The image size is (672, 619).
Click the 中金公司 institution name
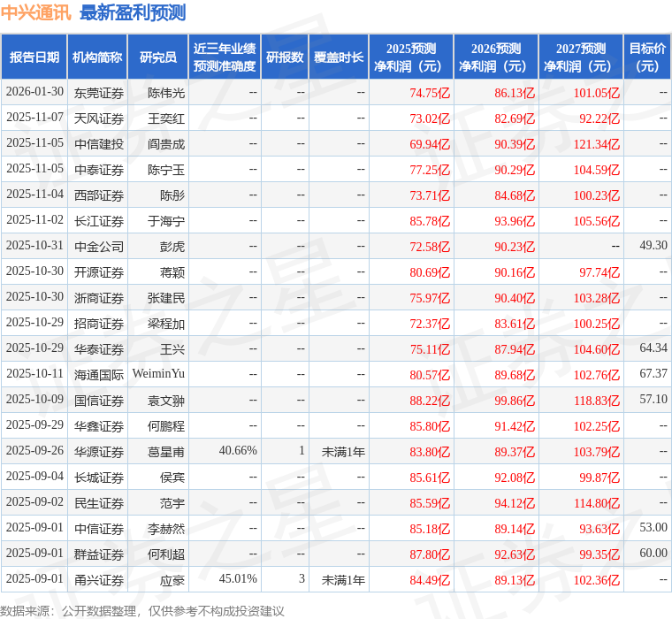coord(98,247)
